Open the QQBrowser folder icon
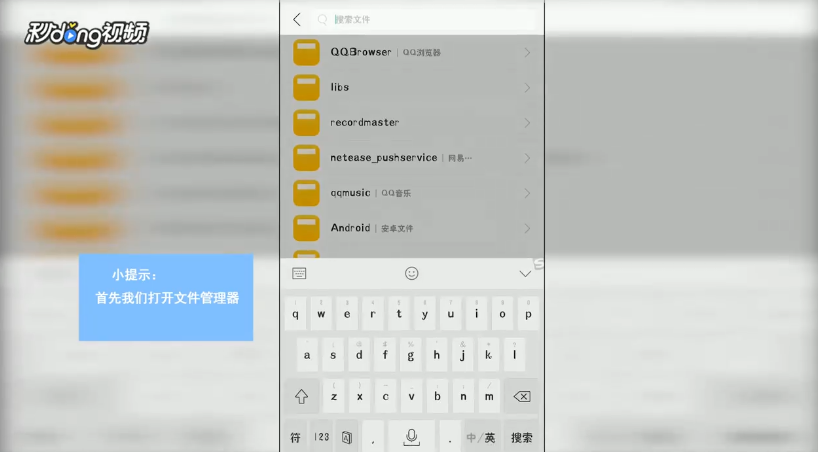This screenshot has width=818, height=452. (306, 52)
